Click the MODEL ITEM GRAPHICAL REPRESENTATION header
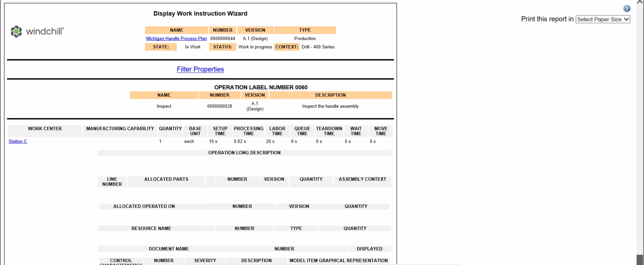 click(x=338, y=261)
